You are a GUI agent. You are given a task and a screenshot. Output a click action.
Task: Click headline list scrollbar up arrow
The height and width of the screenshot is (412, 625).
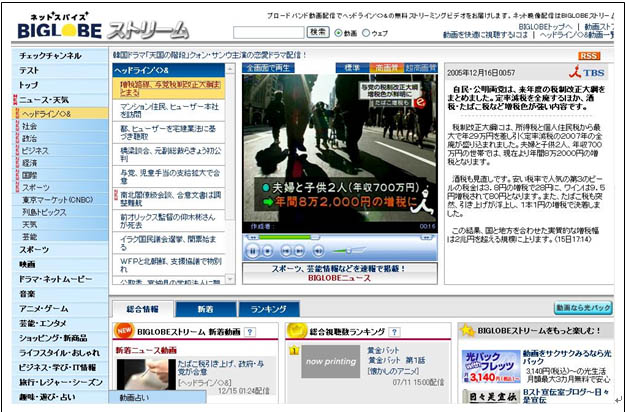pos(230,69)
